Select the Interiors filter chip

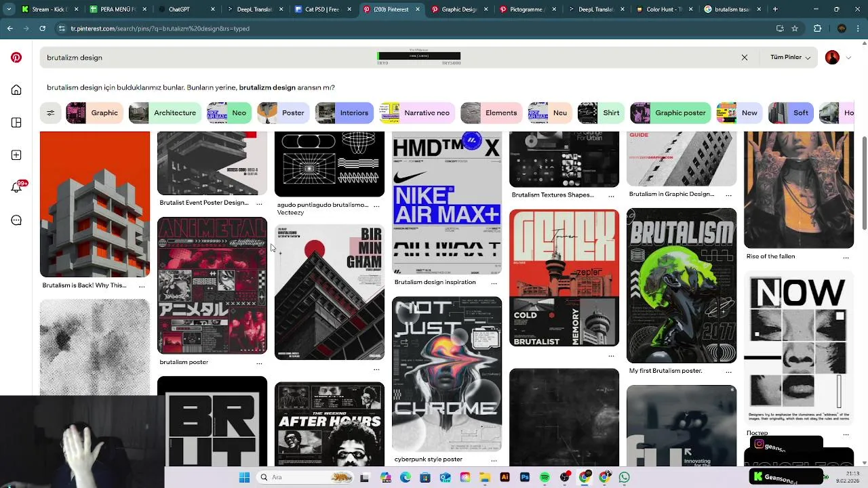pos(344,113)
